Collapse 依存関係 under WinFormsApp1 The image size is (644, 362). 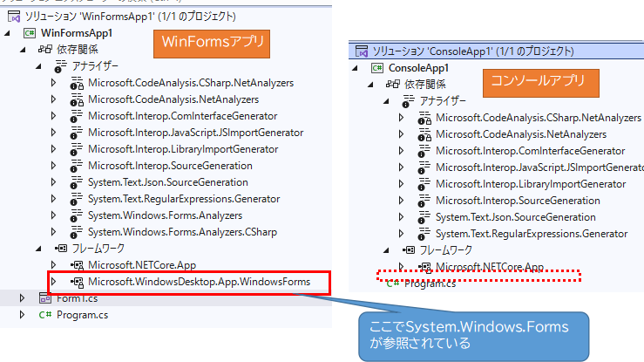23,50
